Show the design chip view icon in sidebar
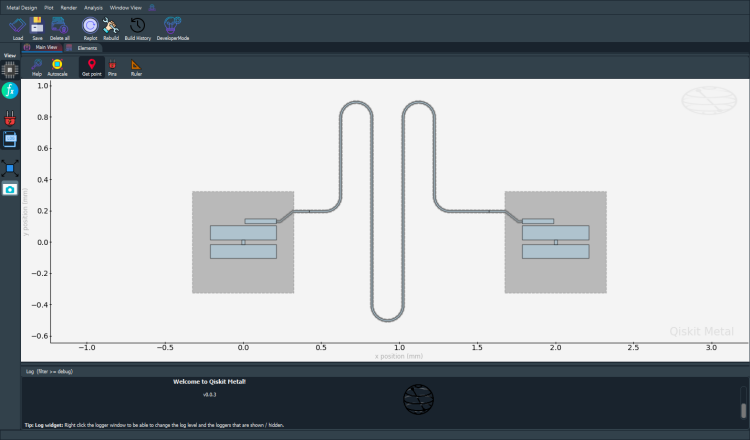This screenshot has width=750, height=440. pos(10,70)
